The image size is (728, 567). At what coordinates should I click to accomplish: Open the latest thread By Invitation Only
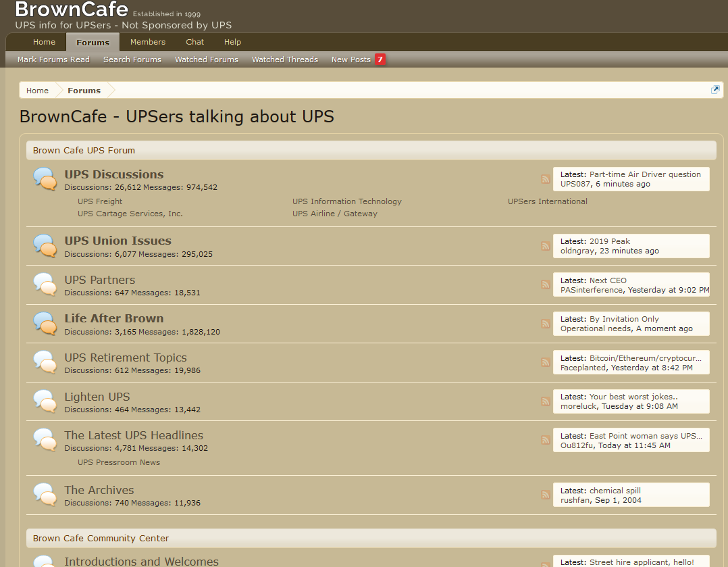click(624, 319)
